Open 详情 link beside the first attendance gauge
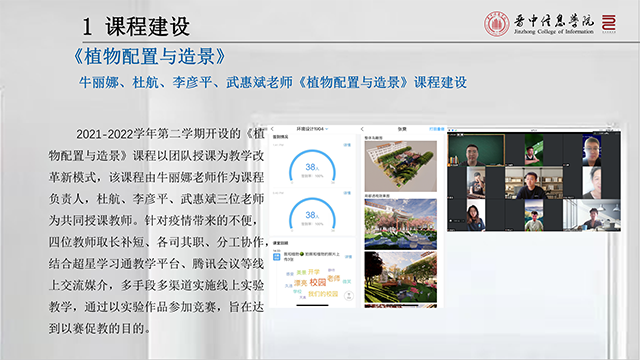The image size is (640, 360). pos(347,145)
